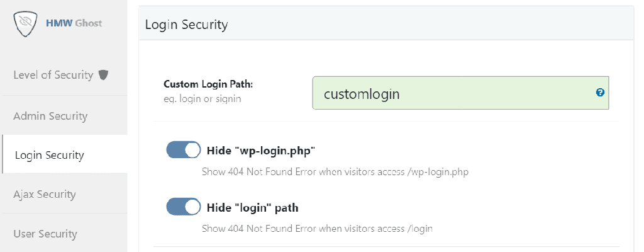This screenshot has width=644, height=252.
Task: Go to Admin Security settings
Action: tap(50, 116)
